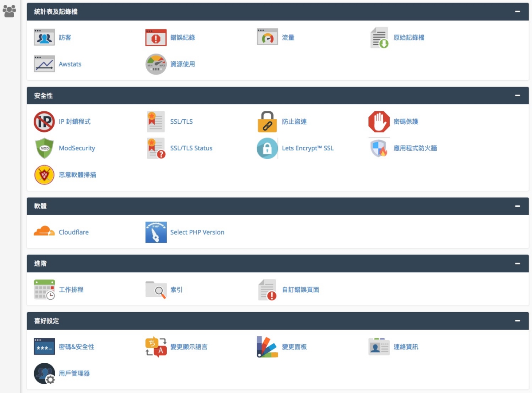The width and height of the screenshot is (532, 393).
Task: Click the 工作排程 calendar icon
Action: pos(44,290)
